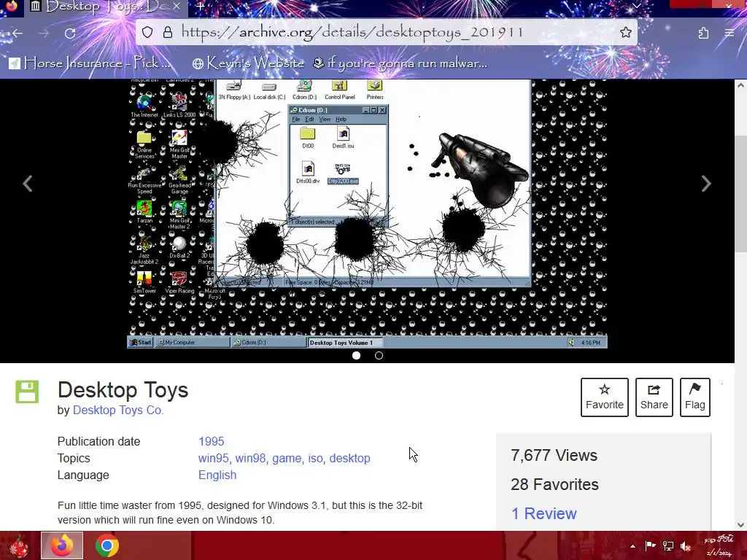Click the '7,677 Views' text

point(554,455)
